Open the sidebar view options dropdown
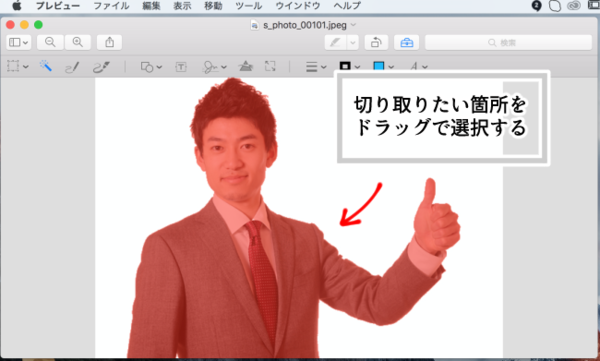Image resolution: width=600 pixels, height=361 pixels. click(x=18, y=42)
